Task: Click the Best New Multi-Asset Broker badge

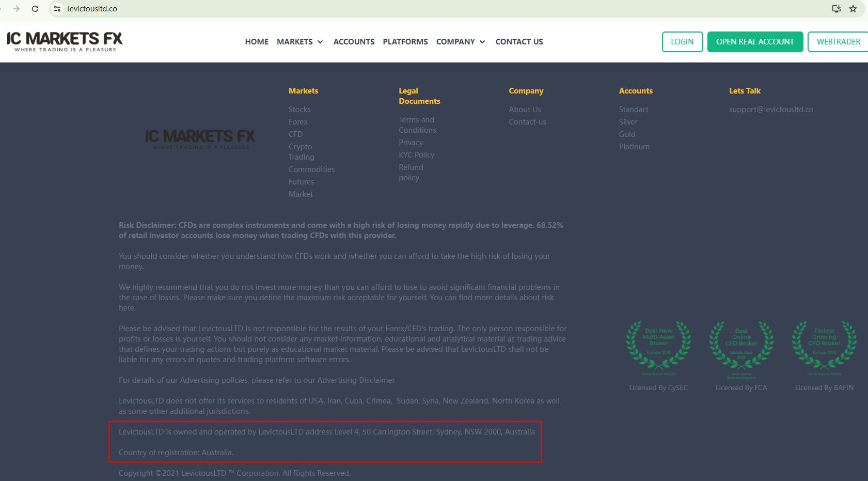Action: pyautogui.click(x=658, y=347)
